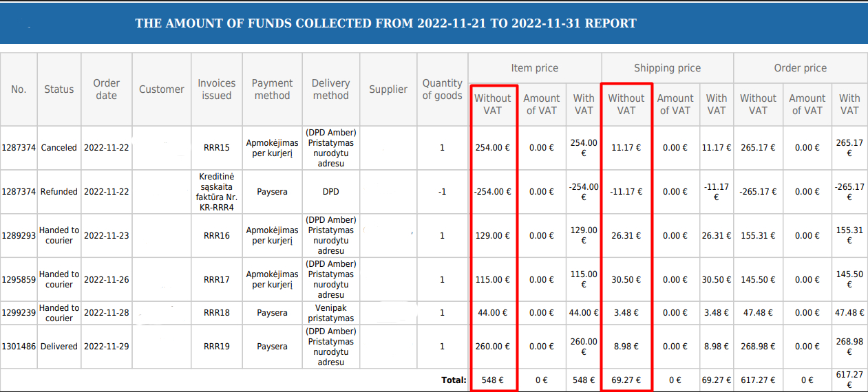The height and width of the screenshot is (392, 868).
Task: Select the "Payment method" column header
Action: click(x=272, y=89)
